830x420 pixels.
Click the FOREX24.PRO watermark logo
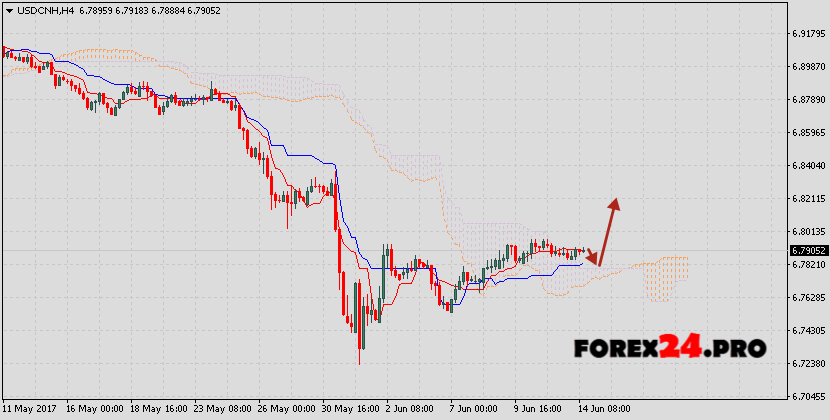[x=670, y=348]
